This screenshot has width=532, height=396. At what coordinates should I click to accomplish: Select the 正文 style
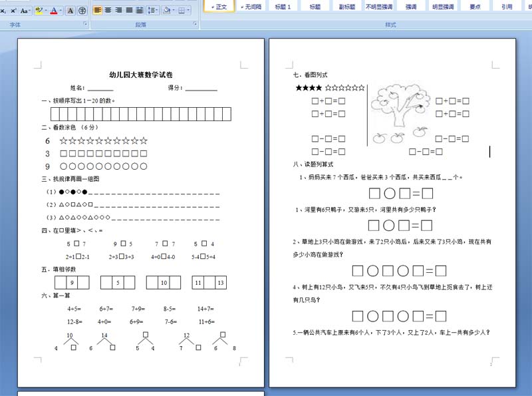tap(219, 6)
